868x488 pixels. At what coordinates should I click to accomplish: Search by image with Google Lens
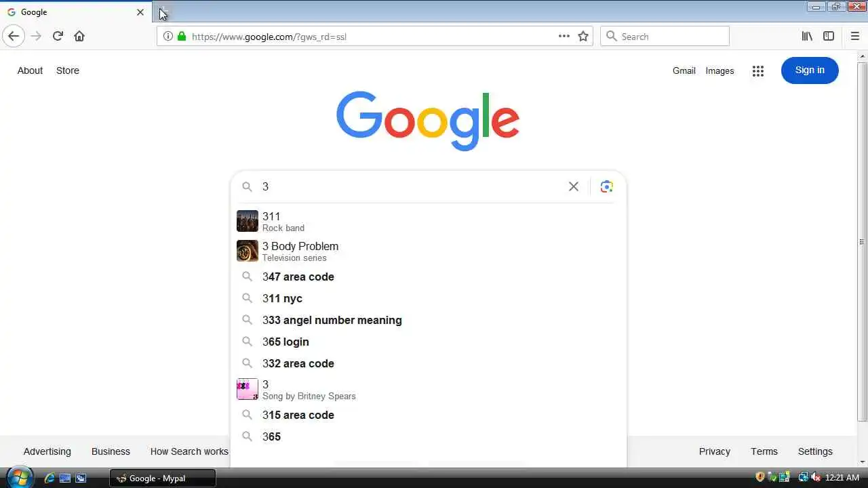coord(607,186)
